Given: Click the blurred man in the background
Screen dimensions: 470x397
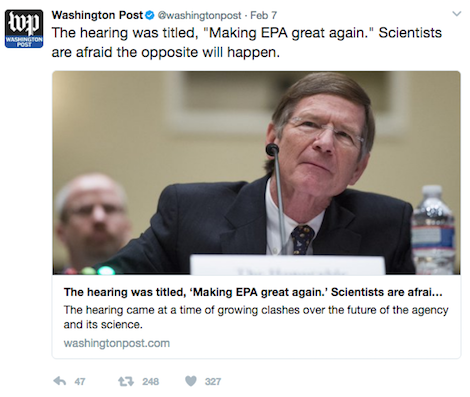Looking at the screenshot, I should pyautogui.click(x=92, y=220).
